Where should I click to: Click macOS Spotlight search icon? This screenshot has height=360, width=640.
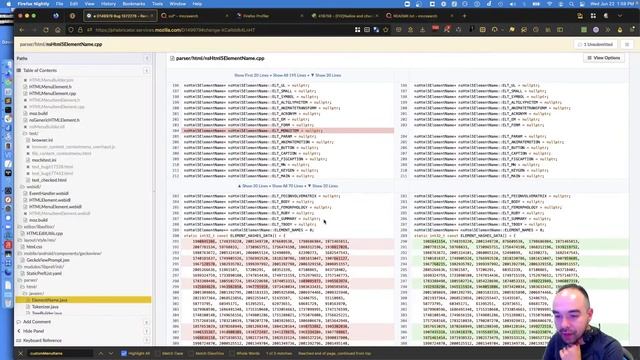point(571,4)
